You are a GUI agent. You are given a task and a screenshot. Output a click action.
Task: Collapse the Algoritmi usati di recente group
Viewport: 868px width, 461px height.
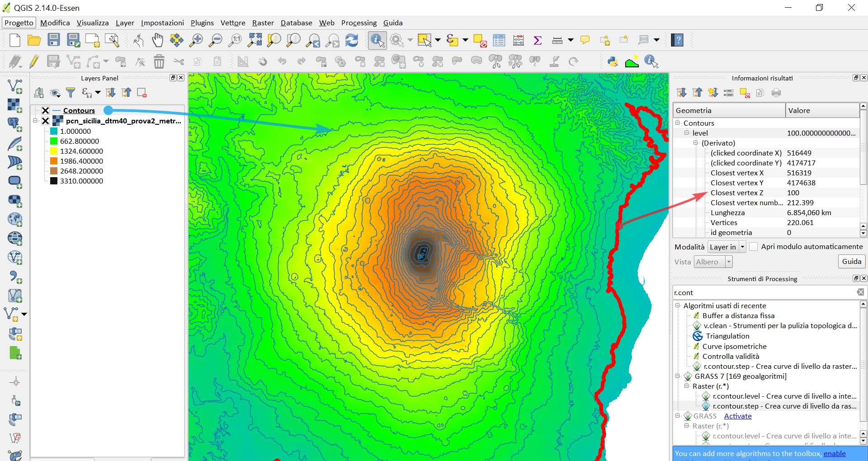pos(678,306)
